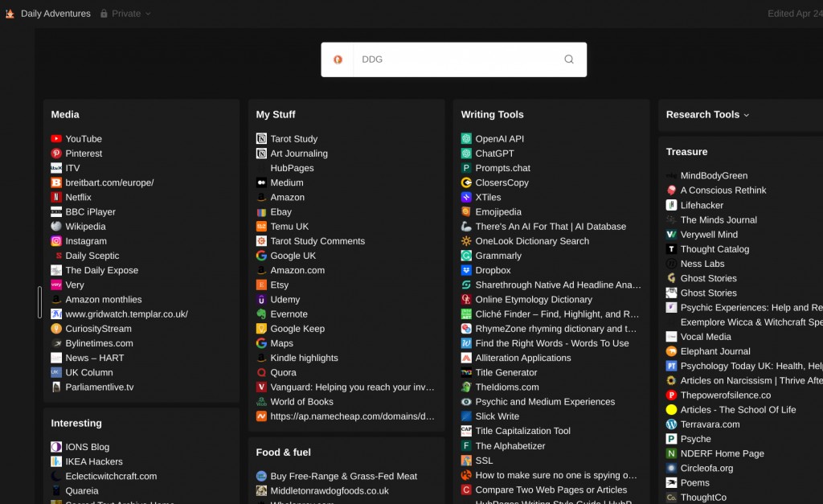Open the HubPages link in My Stuff
Screen dimensions: 823x504
click(292, 168)
